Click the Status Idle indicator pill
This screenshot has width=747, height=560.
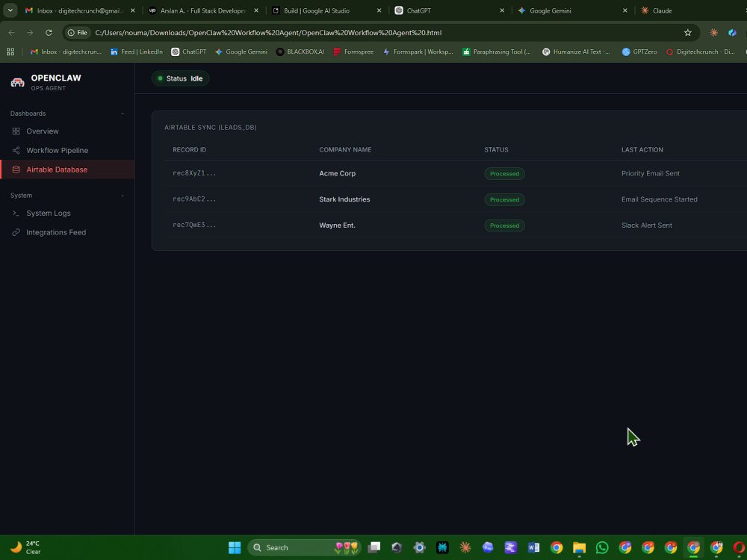tap(181, 78)
